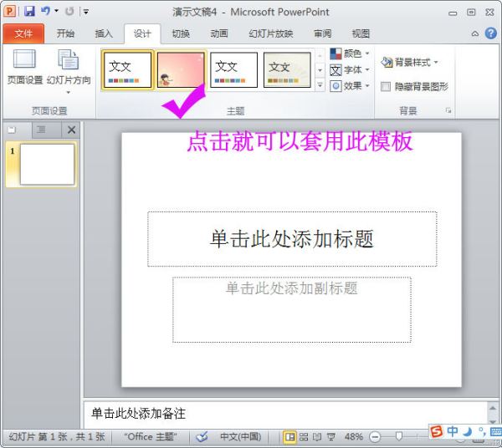
Task: Click the Save icon in quick access toolbar
Action: [29, 12]
